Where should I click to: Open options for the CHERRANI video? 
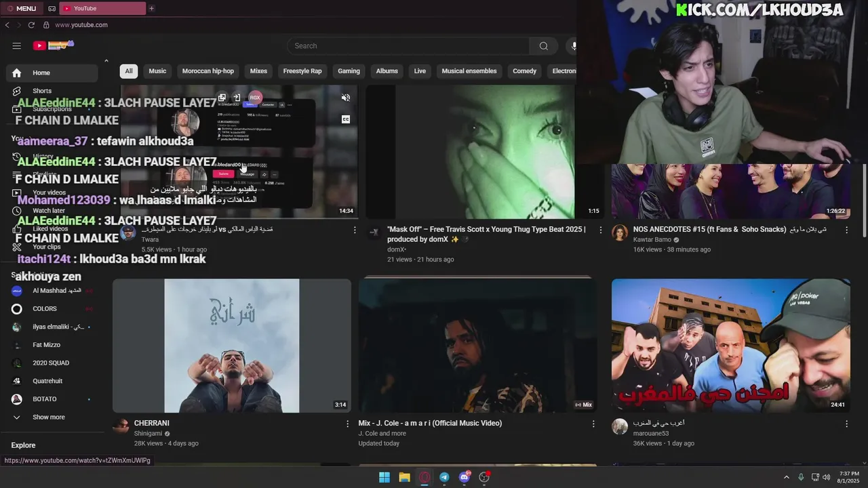click(x=347, y=424)
